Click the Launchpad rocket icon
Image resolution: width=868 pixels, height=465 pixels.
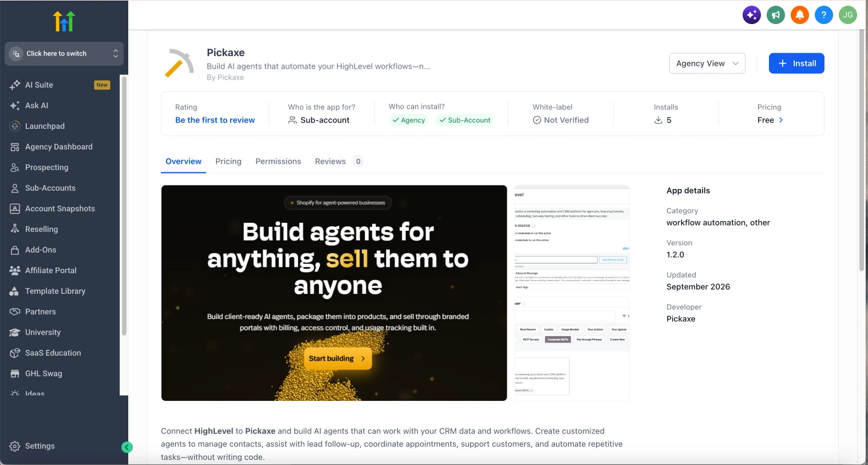point(15,126)
